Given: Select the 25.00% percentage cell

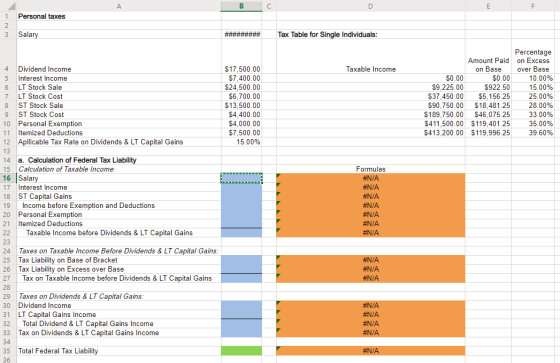Looking at the screenshot, I should 533,96.
